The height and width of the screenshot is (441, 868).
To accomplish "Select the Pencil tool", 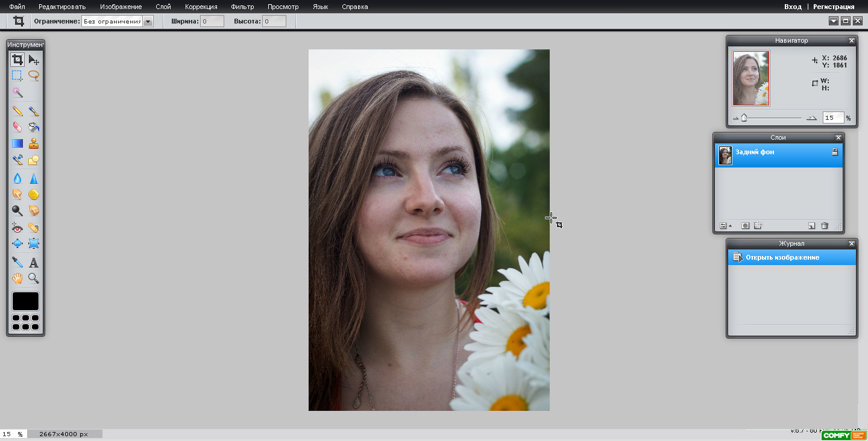I will point(17,111).
